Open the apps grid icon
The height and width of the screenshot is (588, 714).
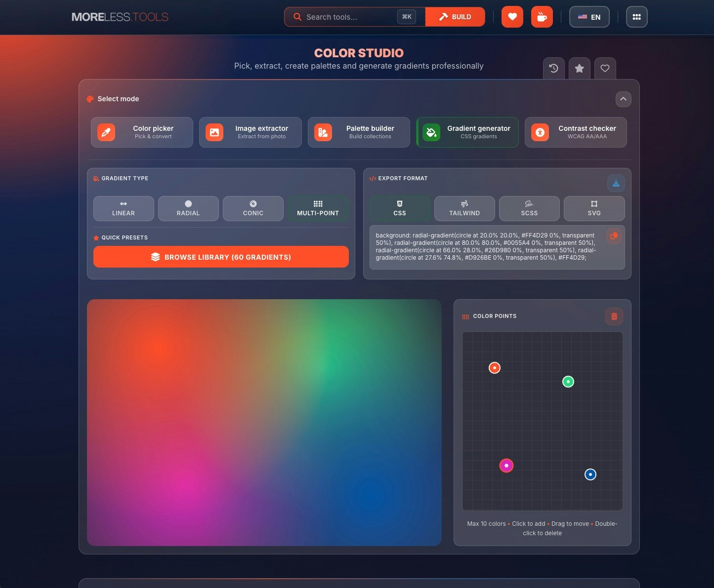(x=636, y=16)
